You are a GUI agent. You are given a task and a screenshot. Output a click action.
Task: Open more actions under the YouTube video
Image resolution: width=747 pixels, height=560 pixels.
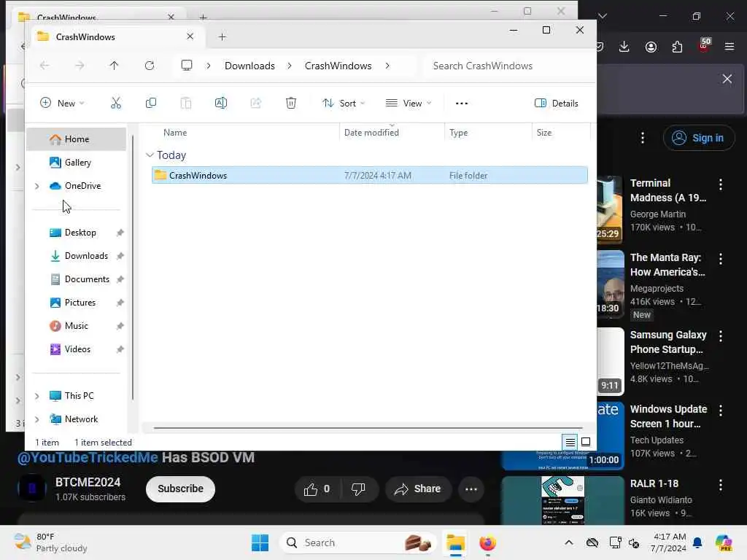[471, 489]
